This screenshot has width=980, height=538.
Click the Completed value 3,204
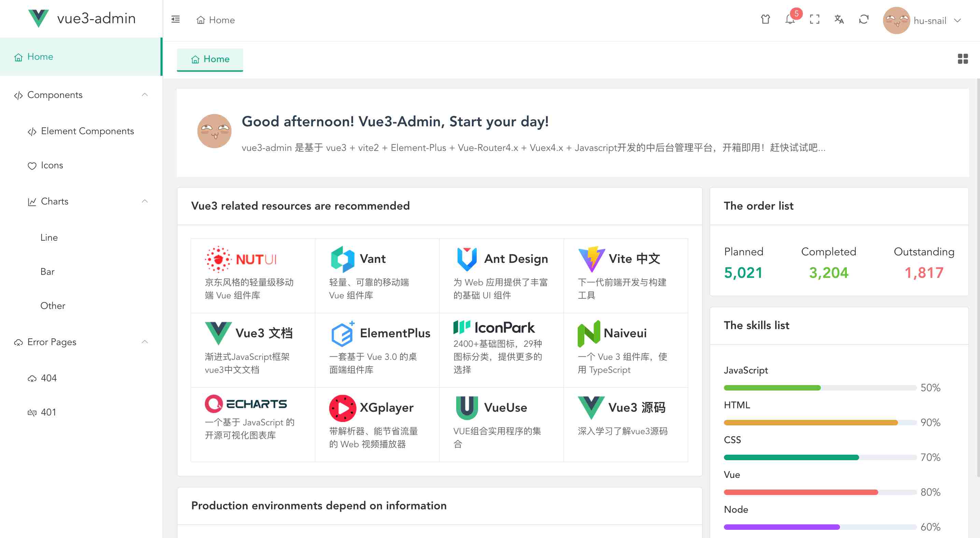point(829,273)
